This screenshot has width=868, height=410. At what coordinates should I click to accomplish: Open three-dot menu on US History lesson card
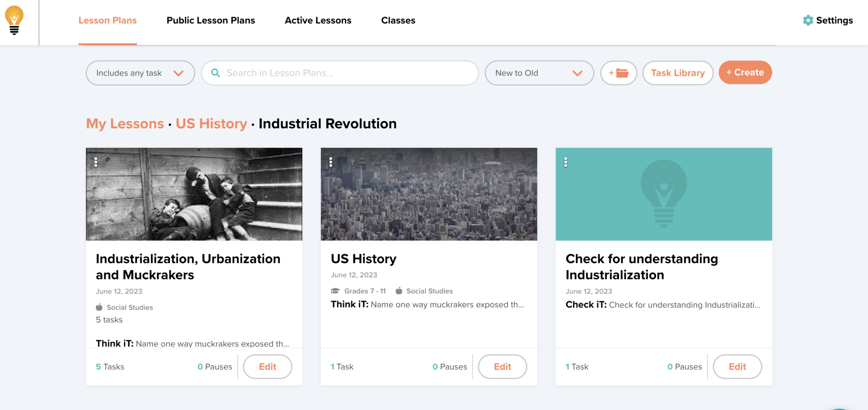[331, 162]
